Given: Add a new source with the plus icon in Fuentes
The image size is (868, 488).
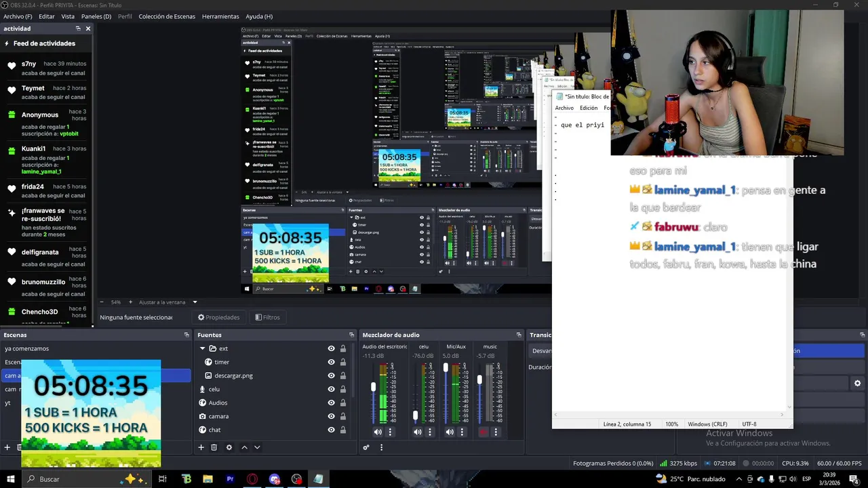Looking at the screenshot, I should [201, 447].
